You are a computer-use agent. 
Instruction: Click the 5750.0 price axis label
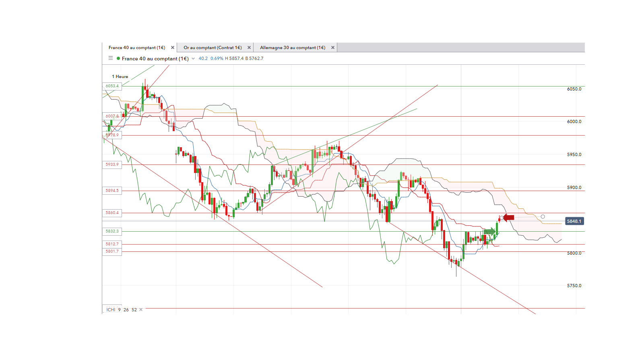pos(574,286)
